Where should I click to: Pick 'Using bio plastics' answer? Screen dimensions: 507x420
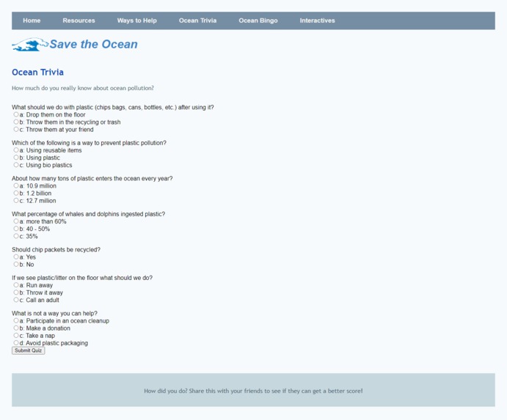tap(16, 165)
